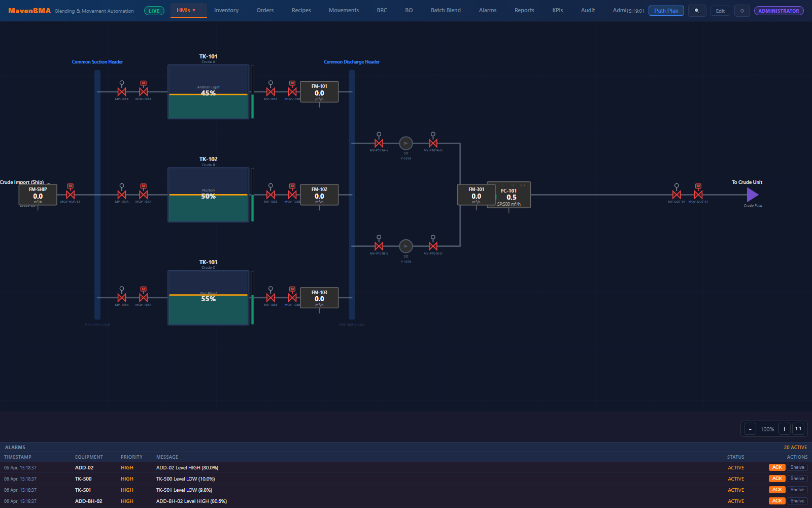Click the MOV-HDR-S1 ship header valve
Image resolution: width=812 pixels, height=508 pixels.
pos(71,195)
